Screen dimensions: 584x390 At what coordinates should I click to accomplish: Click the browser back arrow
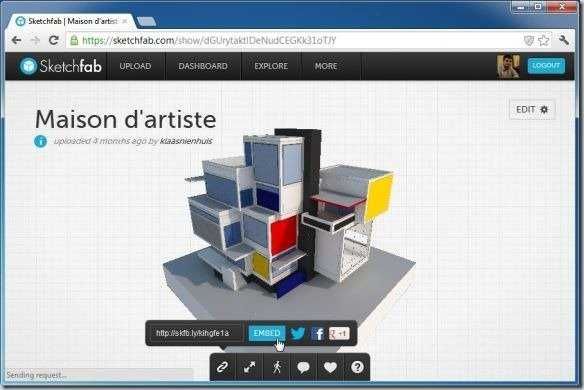(16, 40)
